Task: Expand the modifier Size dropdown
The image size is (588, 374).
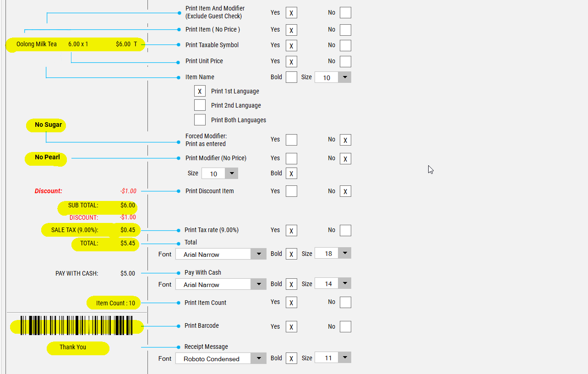Action: pyautogui.click(x=231, y=173)
